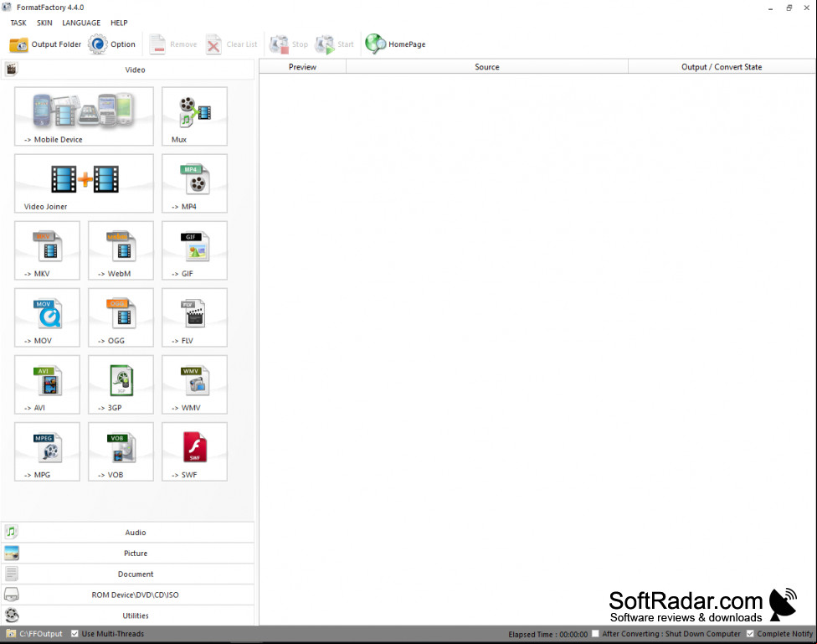Pick the 3GP conversion tile

point(121,385)
